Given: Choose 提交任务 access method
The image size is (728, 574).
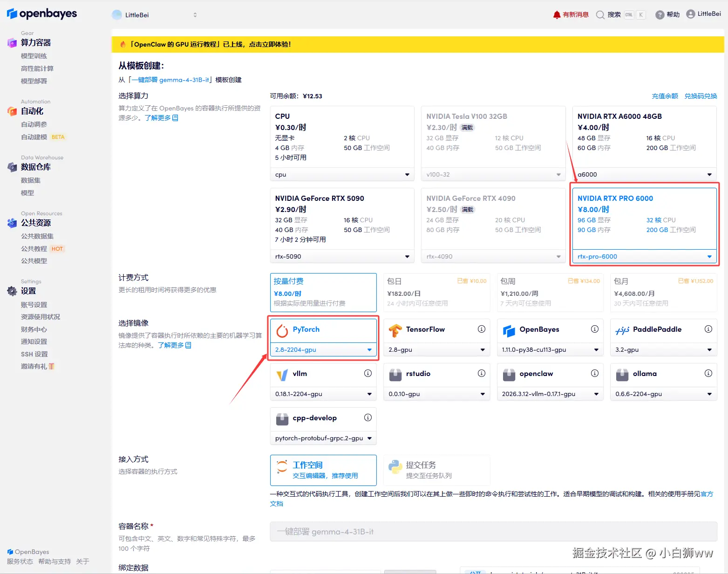Looking at the screenshot, I should tap(437, 470).
